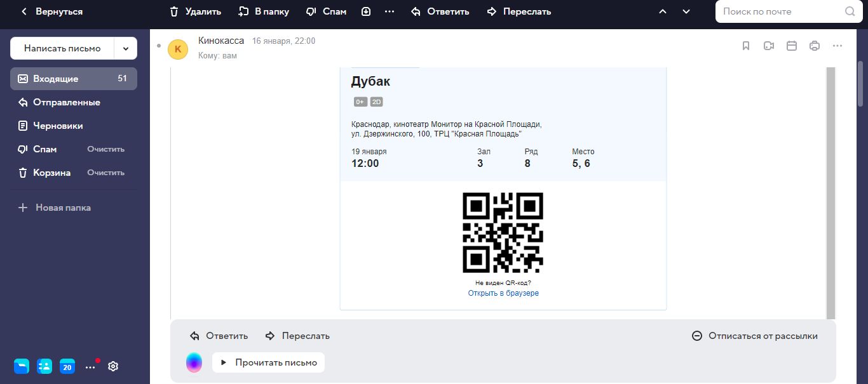This screenshot has width=868, height=384.
Task: Click the Поиск по почте search field
Action: pyautogui.click(x=782, y=11)
